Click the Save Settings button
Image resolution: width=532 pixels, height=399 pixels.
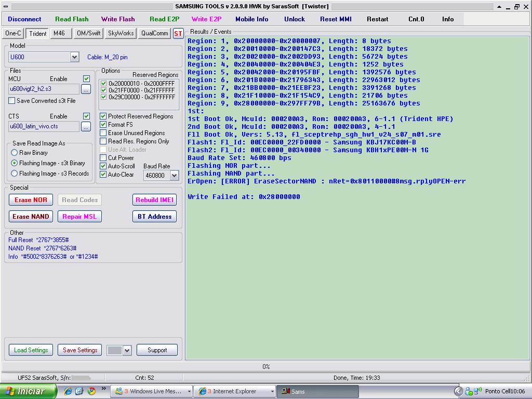[80, 350]
